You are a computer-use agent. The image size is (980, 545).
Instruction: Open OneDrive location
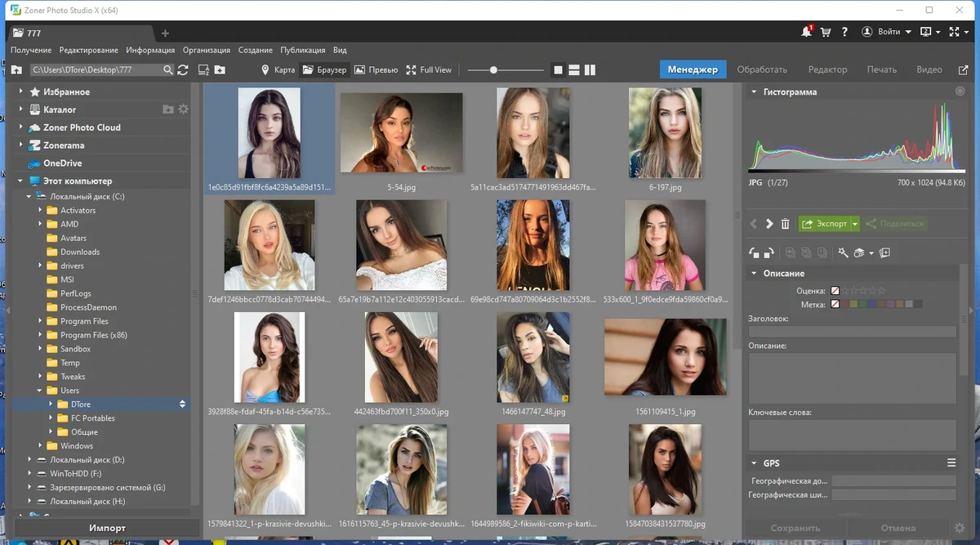[x=62, y=163]
